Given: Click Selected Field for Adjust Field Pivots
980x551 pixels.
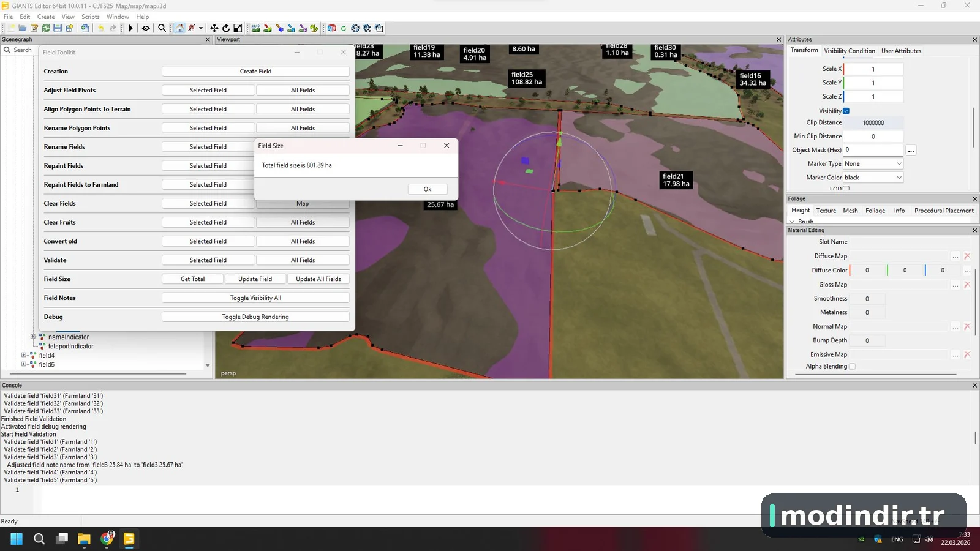Looking at the screenshot, I should (208, 90).
